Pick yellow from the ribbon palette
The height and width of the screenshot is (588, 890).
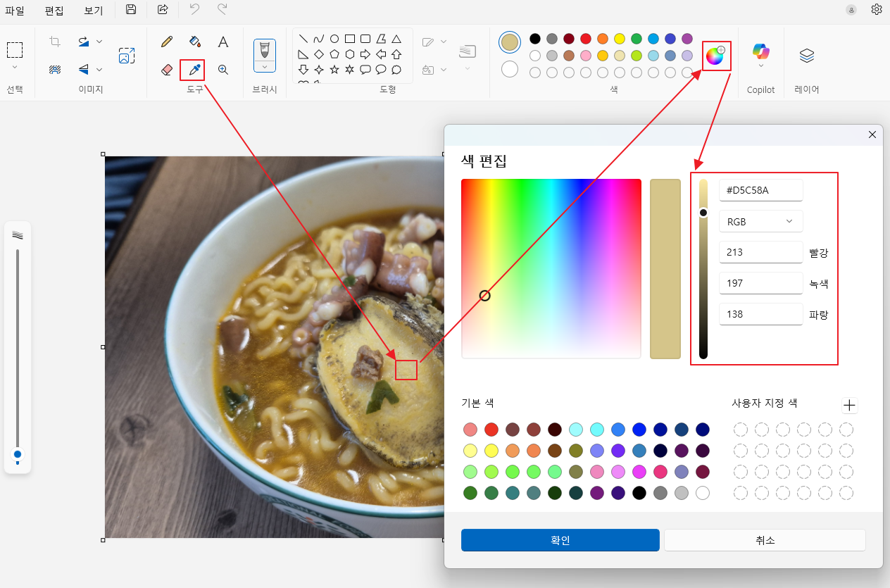pos(620,39)
